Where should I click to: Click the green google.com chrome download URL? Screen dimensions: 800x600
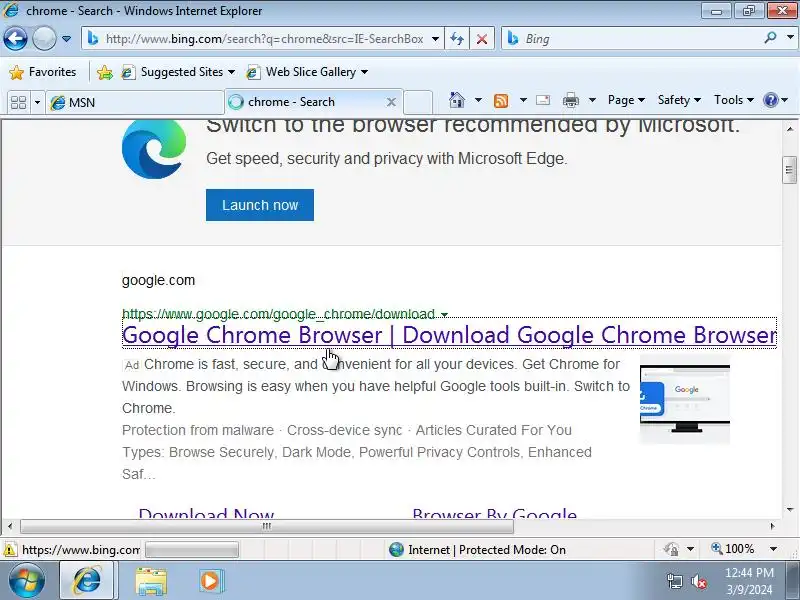[x=279, y=313]
